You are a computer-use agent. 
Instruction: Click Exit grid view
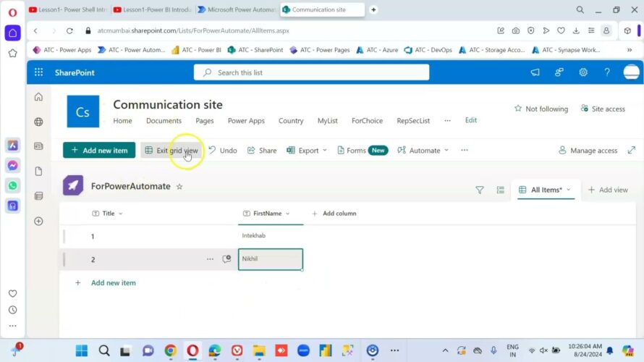coord(171,151)
